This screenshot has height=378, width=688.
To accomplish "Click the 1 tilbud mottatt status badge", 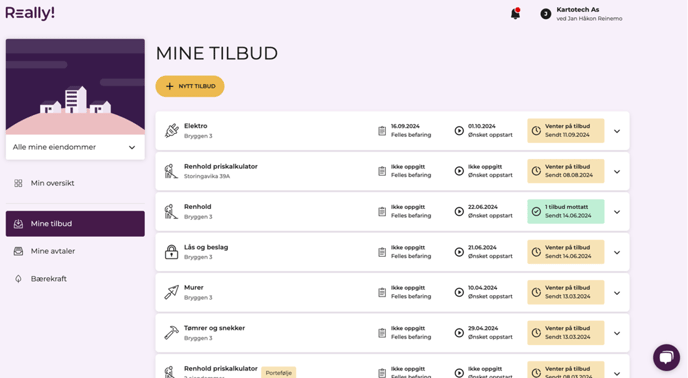I will [x=566, y=212].
